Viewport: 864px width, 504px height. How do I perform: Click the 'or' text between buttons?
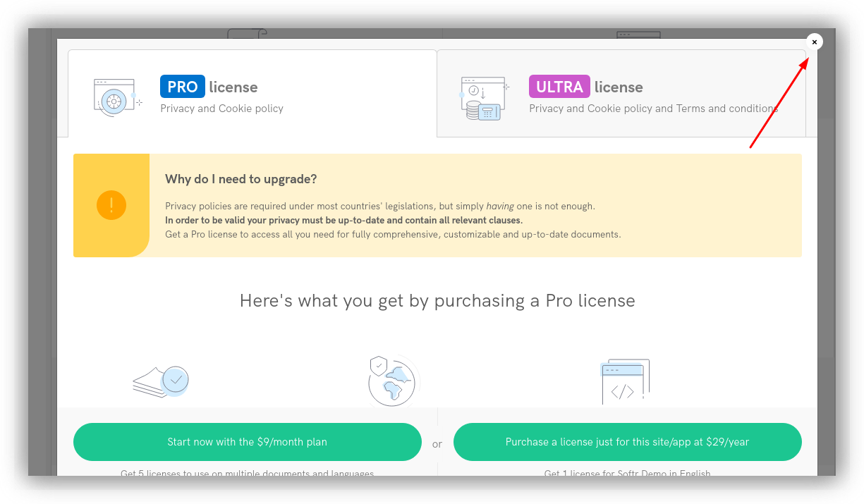click(437, 444)
